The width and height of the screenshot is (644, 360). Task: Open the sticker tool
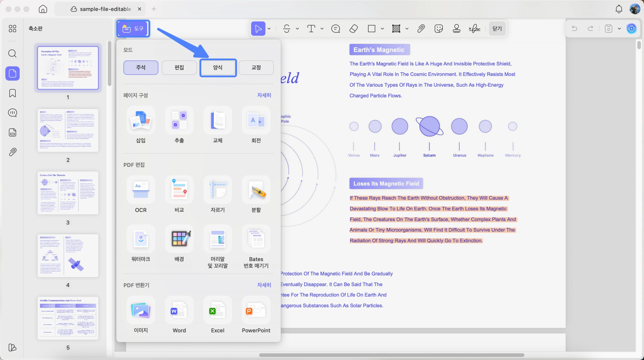coord(439,29)
